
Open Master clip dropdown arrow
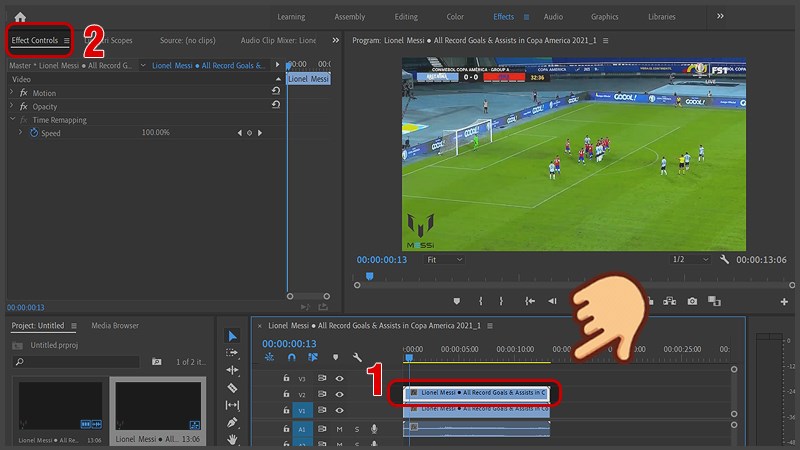[x=143, y=65]
